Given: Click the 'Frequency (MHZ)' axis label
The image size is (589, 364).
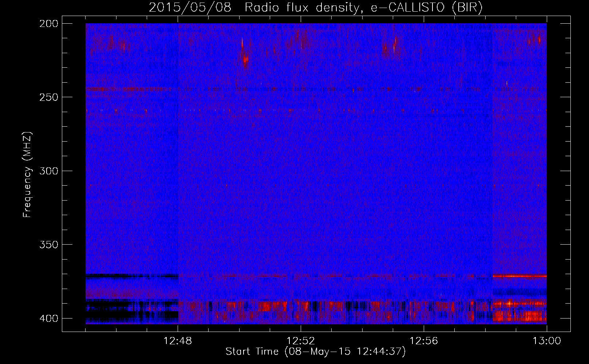Looking at the screenshot, I should (27, 175).
